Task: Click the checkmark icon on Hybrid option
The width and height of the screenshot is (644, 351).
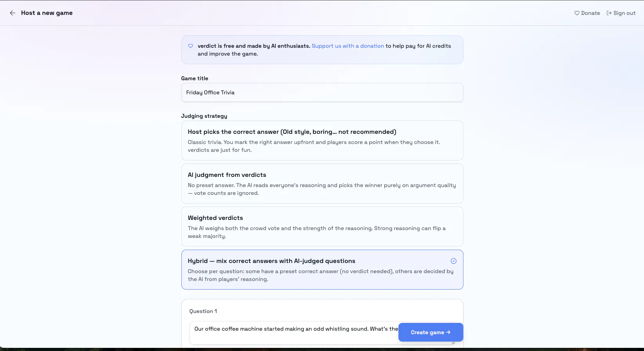Action: [453, 261]
